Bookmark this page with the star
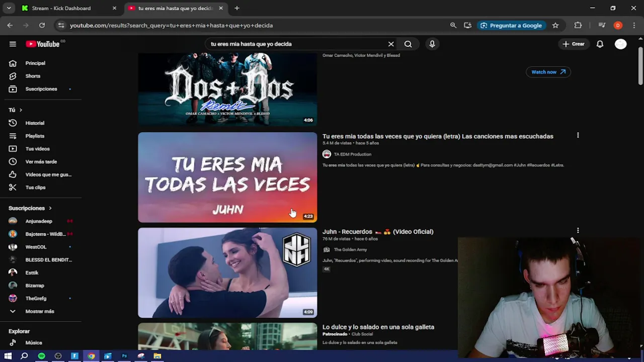Screen dimensions: 644x362 point(555,25)
